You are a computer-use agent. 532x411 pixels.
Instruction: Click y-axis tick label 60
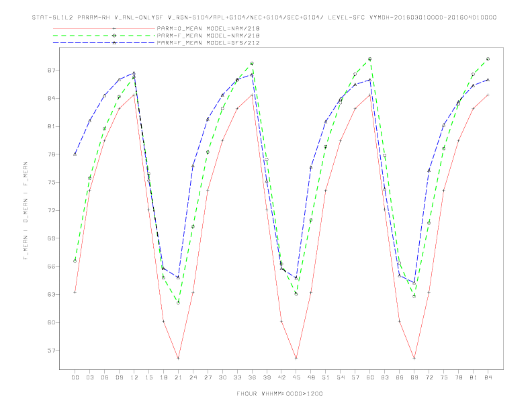click(x=51, y=322)
